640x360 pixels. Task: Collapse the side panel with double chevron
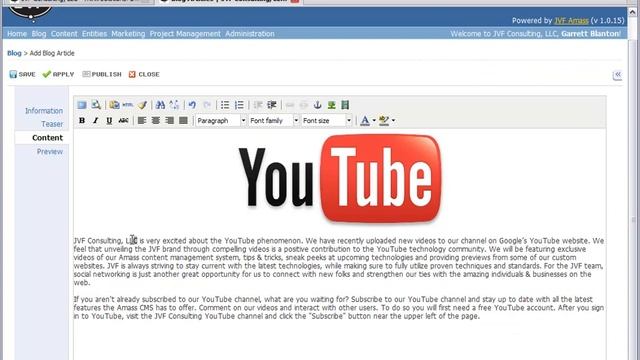pyautogui.click(x=617, y=75)
